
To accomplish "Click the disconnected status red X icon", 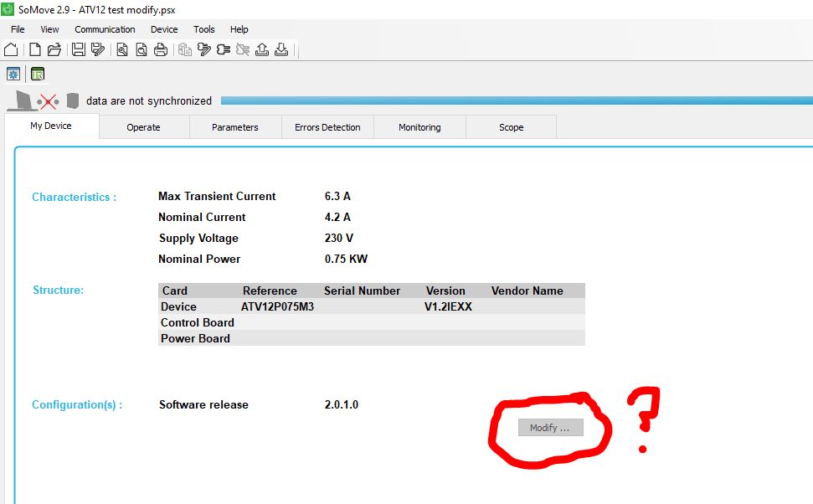I will point(49,101).
